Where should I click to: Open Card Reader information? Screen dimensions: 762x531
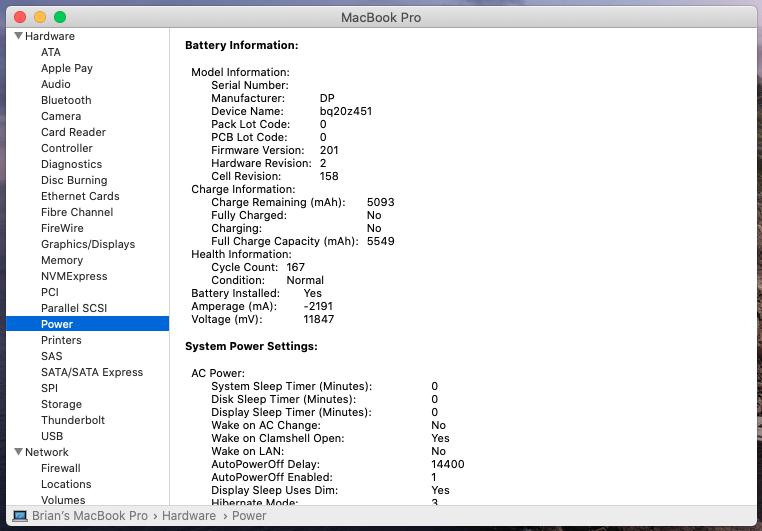pyautogui.click(x=73, y=132)
